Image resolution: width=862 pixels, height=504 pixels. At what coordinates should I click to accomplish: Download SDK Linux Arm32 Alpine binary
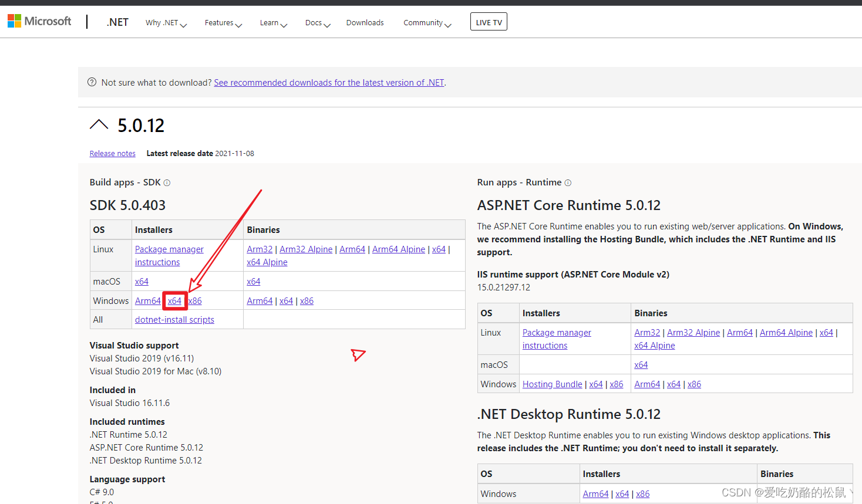pyautogui.click(x=306, y=249)
